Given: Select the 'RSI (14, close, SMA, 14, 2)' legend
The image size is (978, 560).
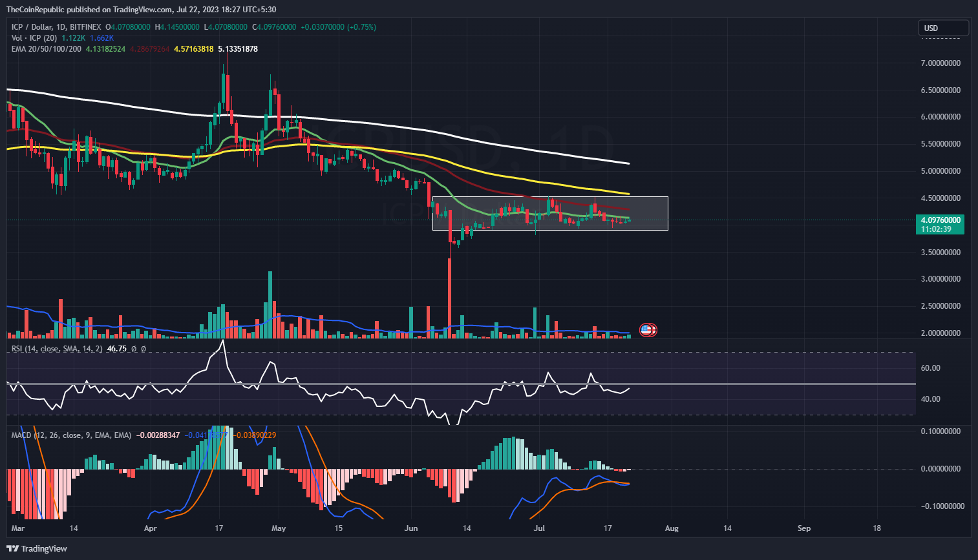Looking at the screenshot, I should [x=57, y=349].
